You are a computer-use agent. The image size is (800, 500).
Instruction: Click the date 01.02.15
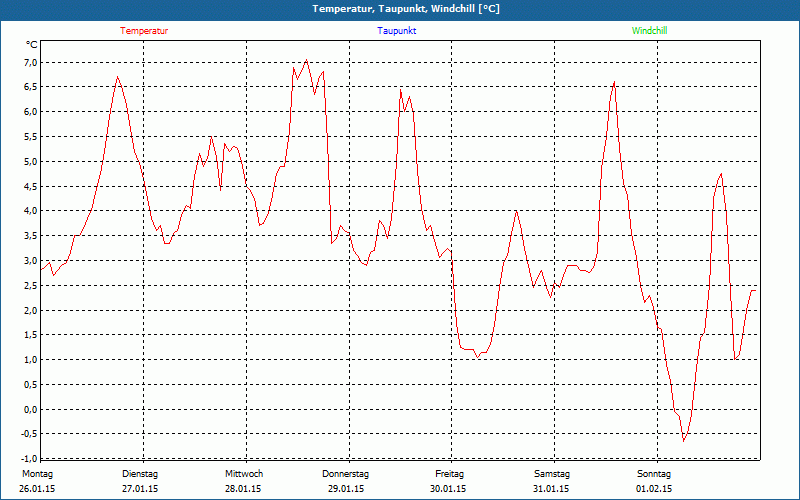click(654, 489)
